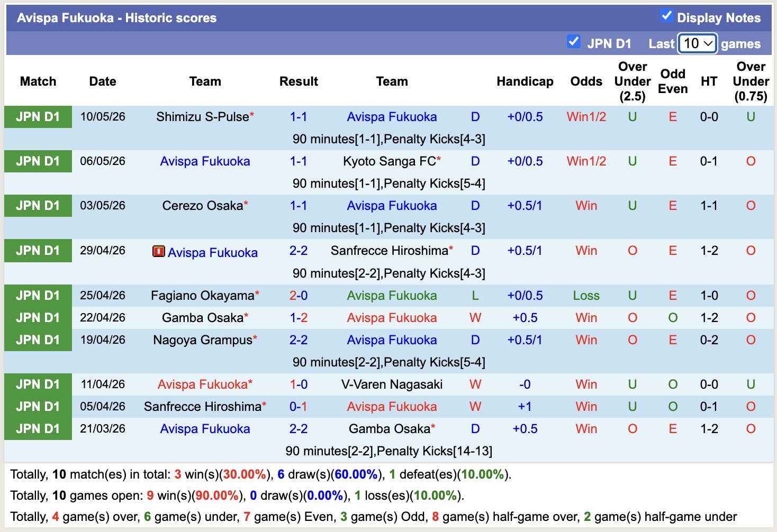The height and width of the screenshot is (532, 777).
Task: Click note '90 minutes[2-2],Penalty Kicks[14-13]'
Action: coord(389,451)
